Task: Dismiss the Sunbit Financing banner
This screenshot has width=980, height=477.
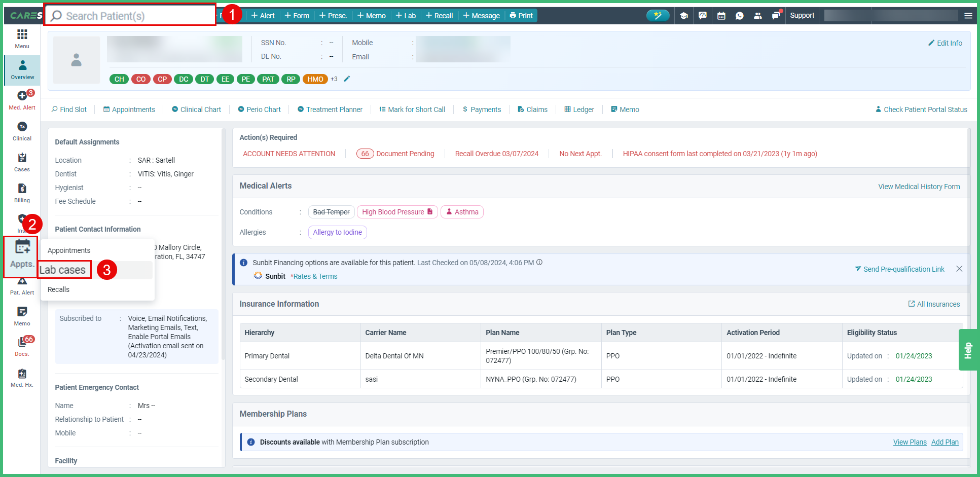Action: pyautogui.click(x=959, y=269)
